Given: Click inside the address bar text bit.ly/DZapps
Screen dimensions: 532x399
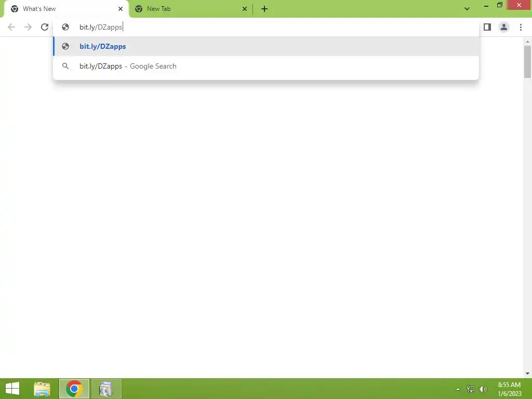Looking at the screenshot, I should click(101, 27).
